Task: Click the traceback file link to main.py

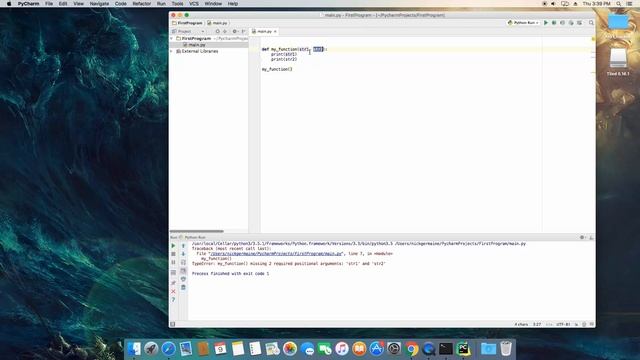Action: [x=276, y=253]
